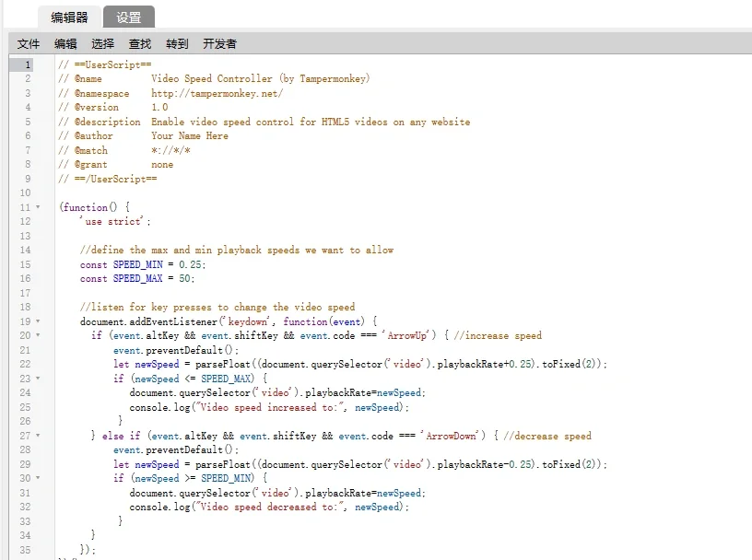Click the 'SPEED_MIN = 0.25' declaration
Viewport: 752px width, 560px height.
click(x=158, y=264)
